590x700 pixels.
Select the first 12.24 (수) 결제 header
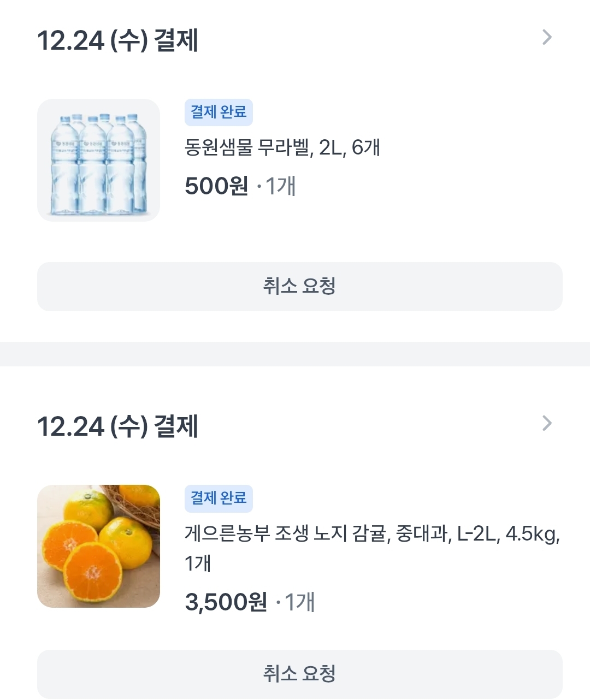click(x=117, y=41)
